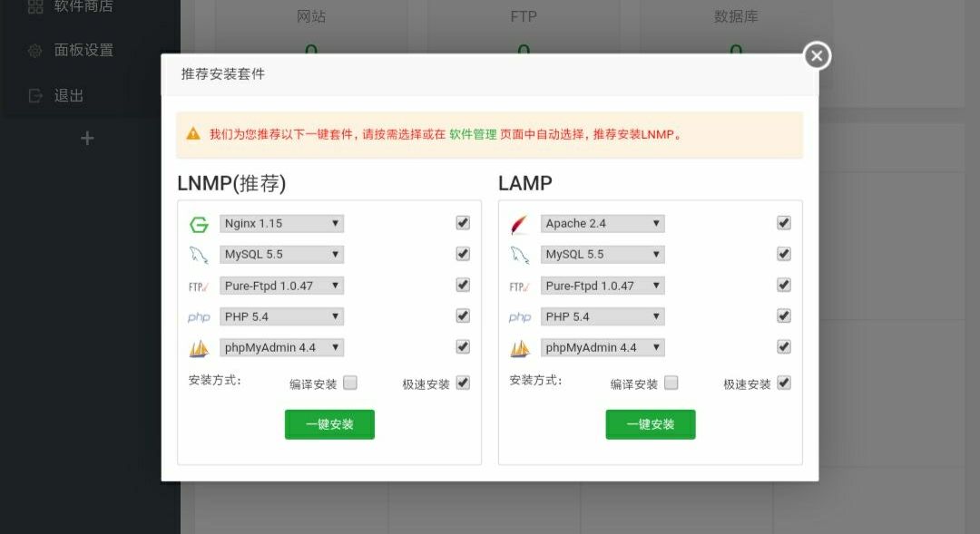Click 一键安装 button for LAMP
The image size is (980, 534).
click(x=650, y=424)
